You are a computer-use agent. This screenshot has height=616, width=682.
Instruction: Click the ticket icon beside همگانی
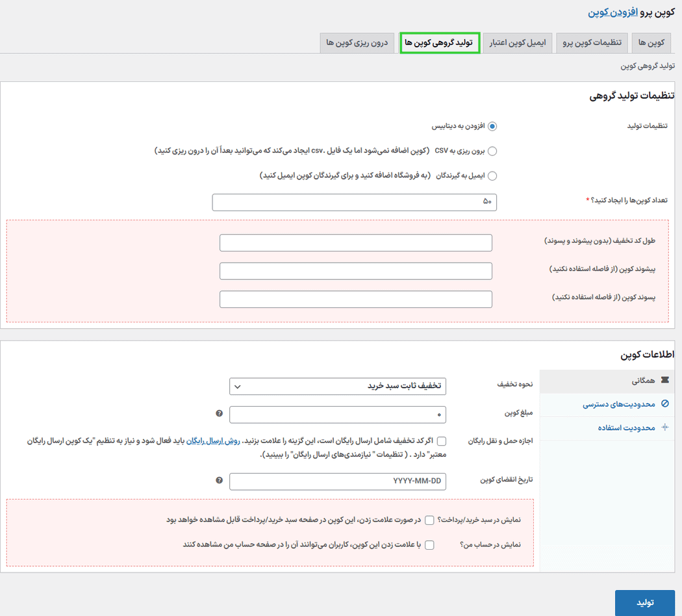pyautogui.click(x=664, y=380)
